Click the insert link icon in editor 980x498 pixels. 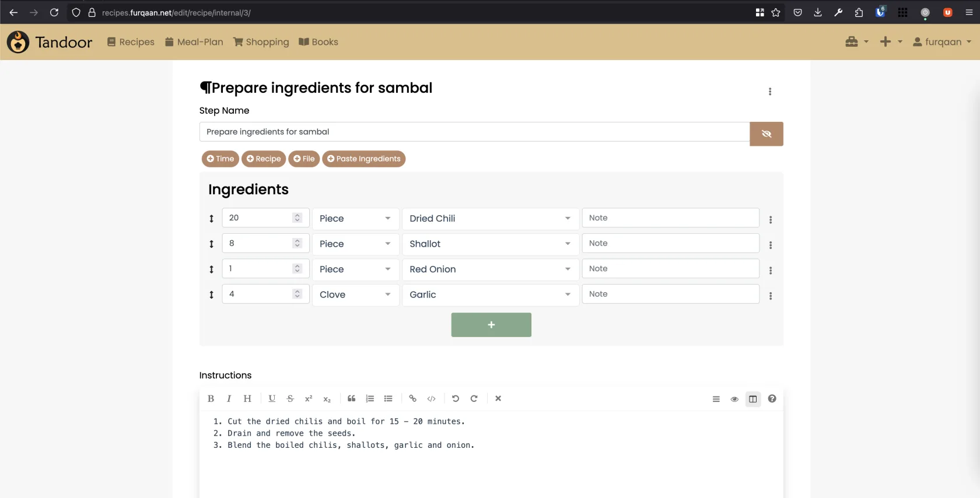point(412,399)
